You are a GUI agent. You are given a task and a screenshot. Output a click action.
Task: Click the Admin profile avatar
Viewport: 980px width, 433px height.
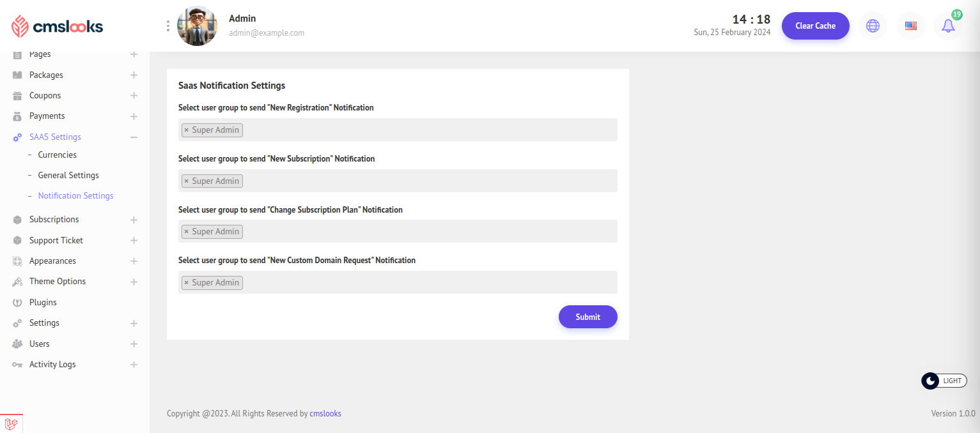(x=197, y=26)
